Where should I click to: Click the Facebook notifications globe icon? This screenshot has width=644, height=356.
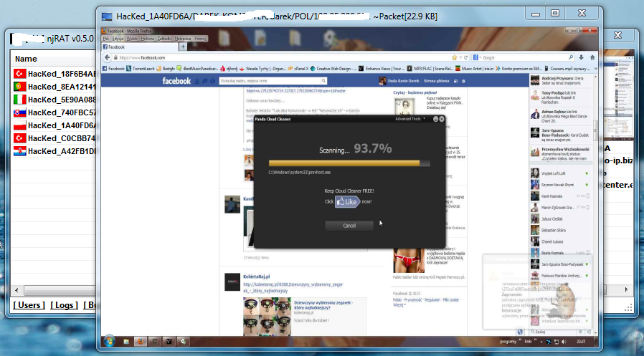tap(212, 81)
